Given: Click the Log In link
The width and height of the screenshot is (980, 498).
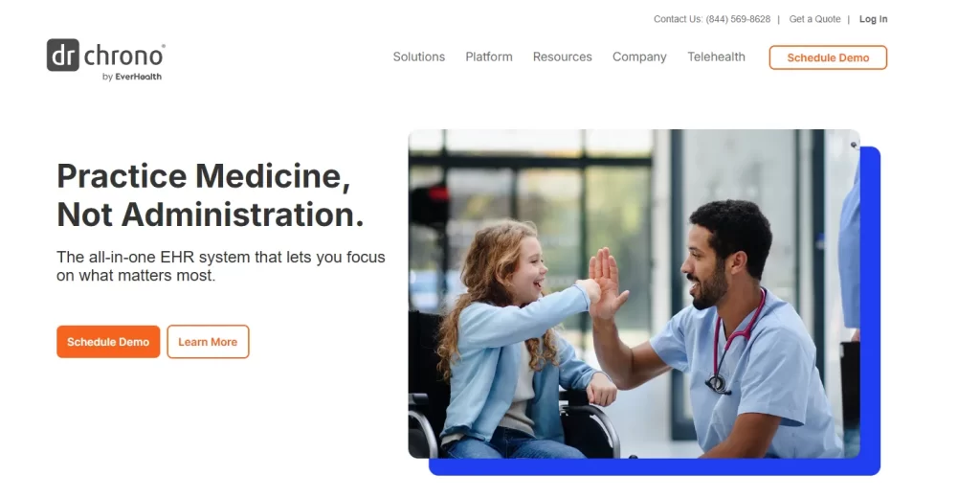Looking at the screenshot, I should pyautogui.click(x=873, y=19).
